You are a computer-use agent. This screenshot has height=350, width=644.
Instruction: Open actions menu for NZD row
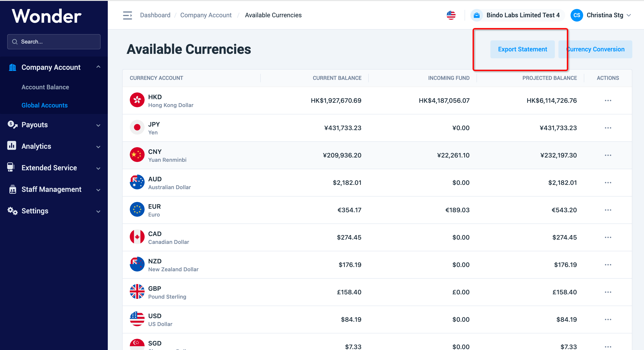(608, 265)
